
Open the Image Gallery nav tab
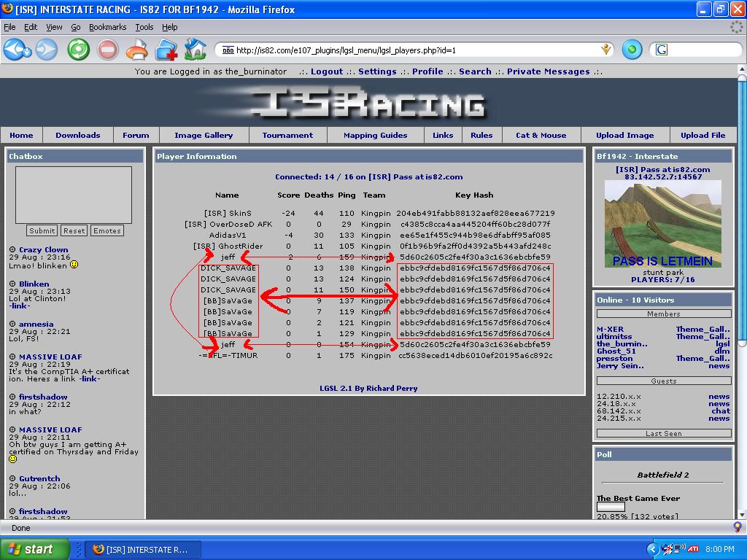pyautogui.click(x=204, y=135)
